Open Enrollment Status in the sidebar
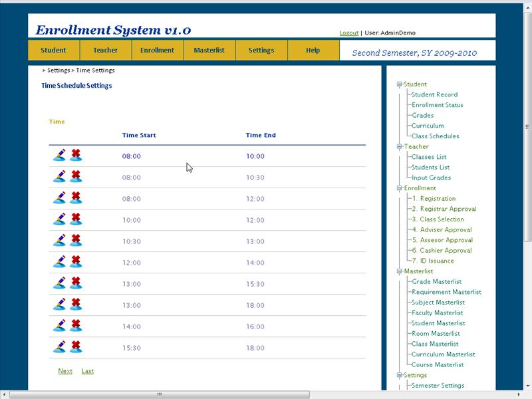Viewport: 532px width, 399px height. click(438, 105)
